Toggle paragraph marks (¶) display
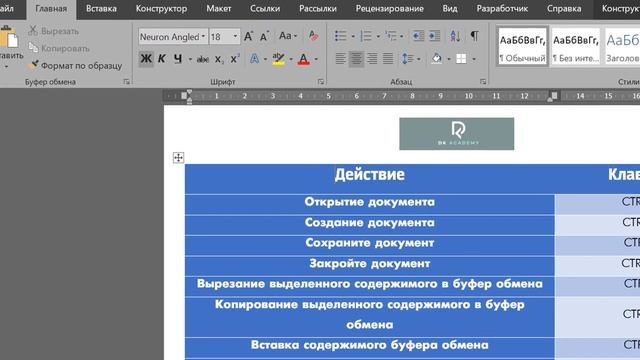This screenshot has height=360, width=640. tap(474, 36)
